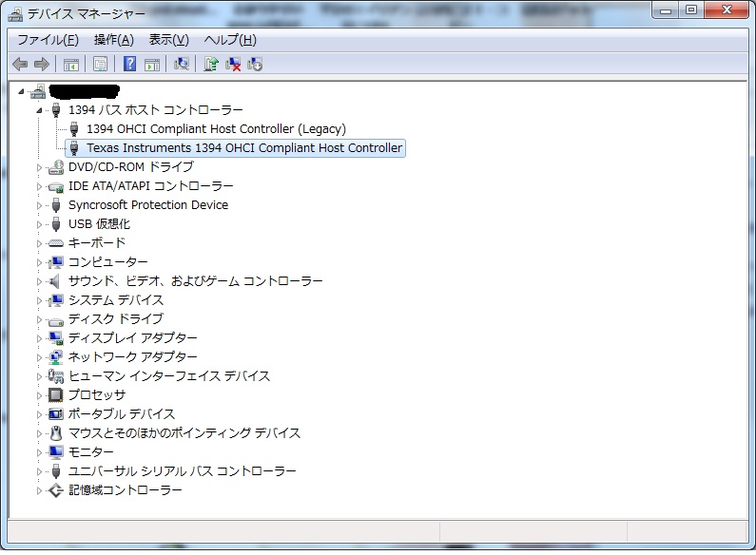Select ヒューマン インターフェイス デバイス label
The width and height of the screenshot is (756, 555).
pos(169,376)
